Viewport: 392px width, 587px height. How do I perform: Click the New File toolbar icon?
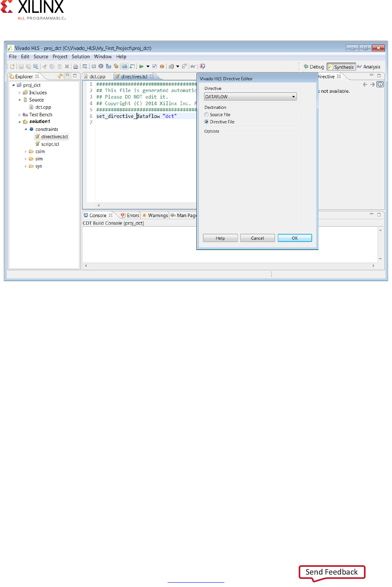point(12,66)
